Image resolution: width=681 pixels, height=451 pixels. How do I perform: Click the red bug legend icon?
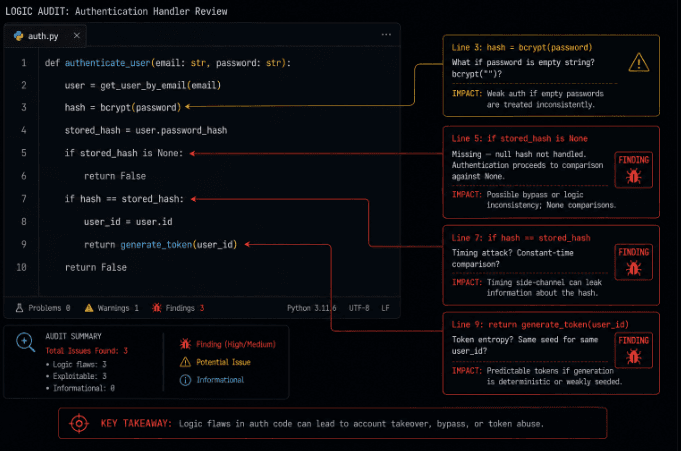tap(185, 344)
